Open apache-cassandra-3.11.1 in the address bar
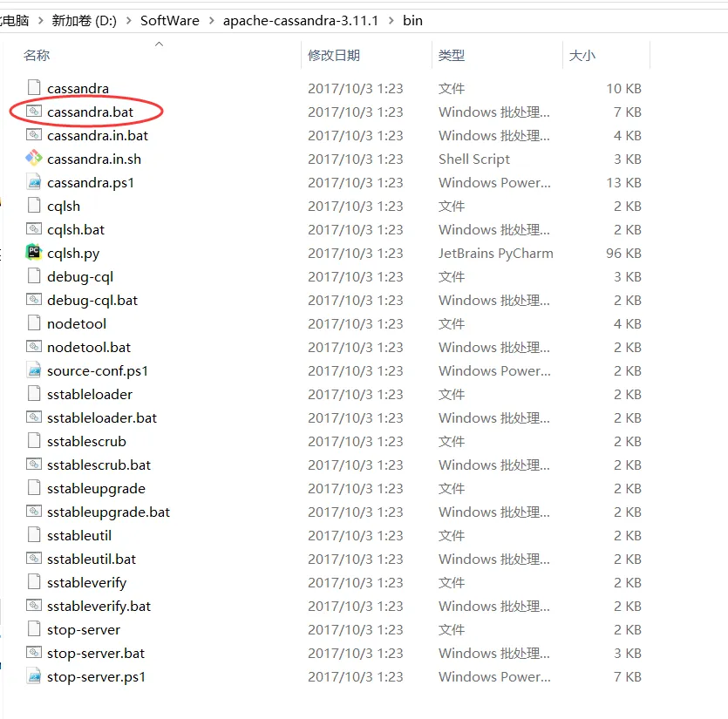Screen dimensions: 728x719 (301, 21)
